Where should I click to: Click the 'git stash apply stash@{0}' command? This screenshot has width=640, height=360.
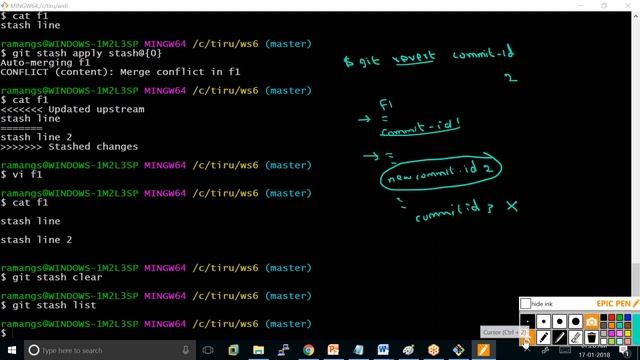(x=82, y=53)
